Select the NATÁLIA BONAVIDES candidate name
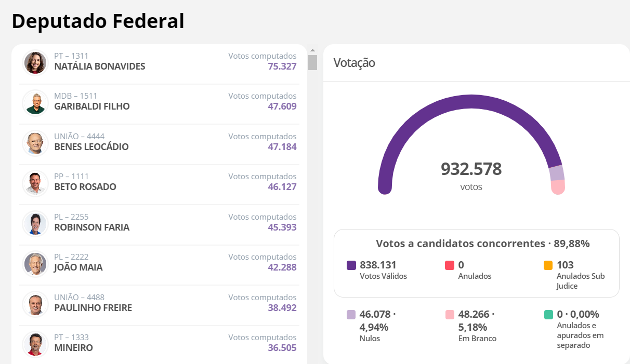Screen dimensions: 630x364 [x=99, y=66]
